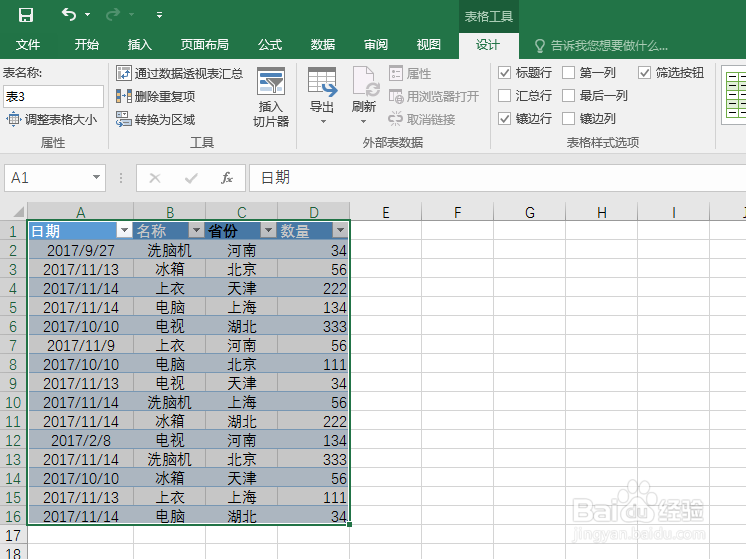This screenshot has height=559, width=746.
Task: Open Customize Quick Access Toolbar dropdown
Action: click(x=159, y=15)
